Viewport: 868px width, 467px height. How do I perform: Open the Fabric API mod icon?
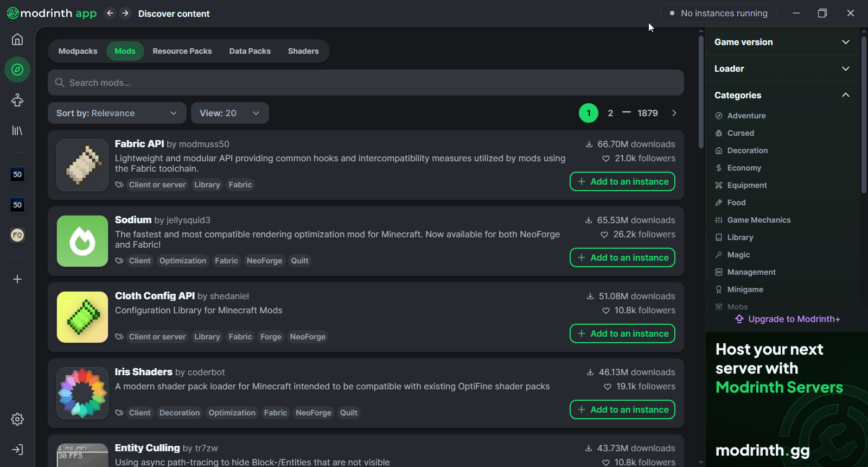click(x=82, y=165)
